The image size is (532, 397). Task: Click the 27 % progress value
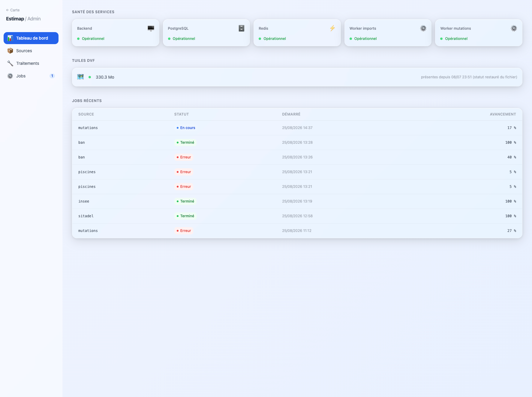pyautogui.click(x=512, y=231)
